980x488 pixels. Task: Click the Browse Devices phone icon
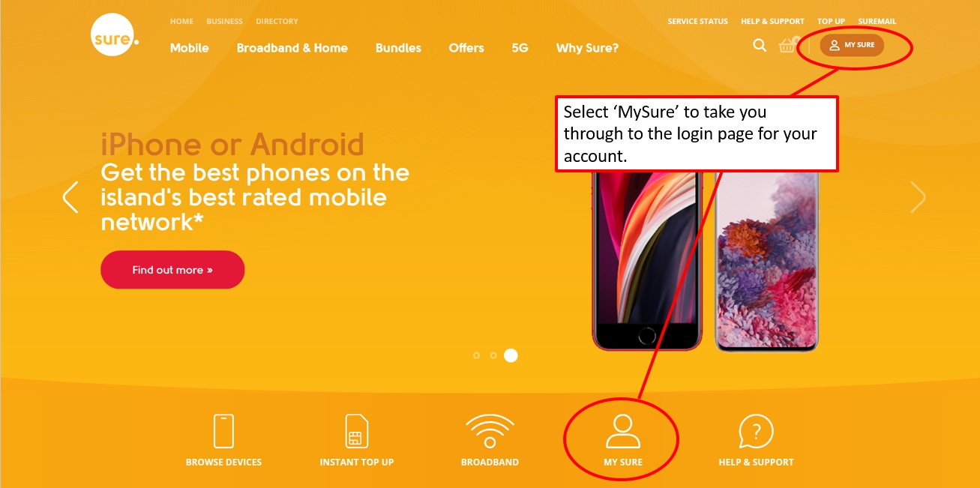223,431
